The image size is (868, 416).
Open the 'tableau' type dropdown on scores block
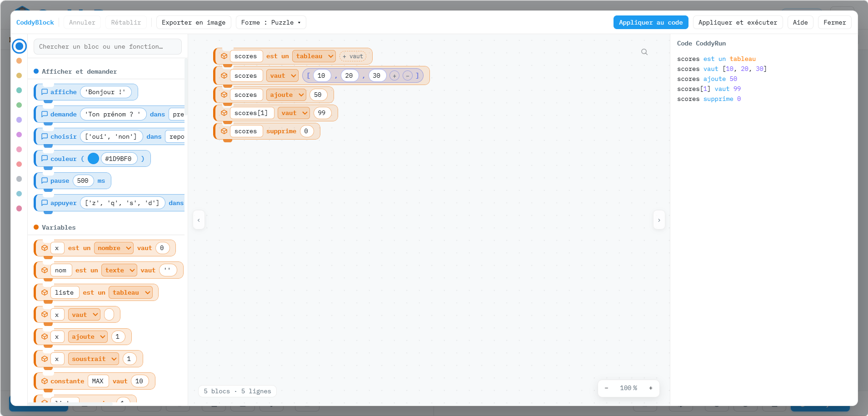coord(314,56)
